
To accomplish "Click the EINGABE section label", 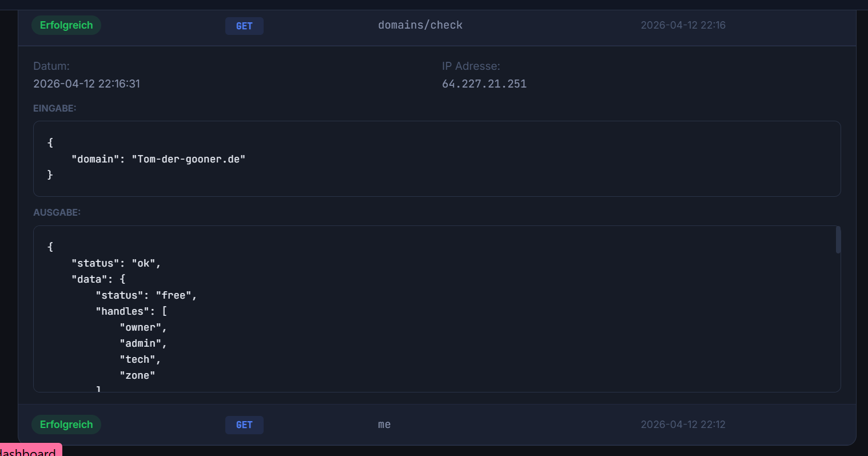I will [x=54, y=108].
